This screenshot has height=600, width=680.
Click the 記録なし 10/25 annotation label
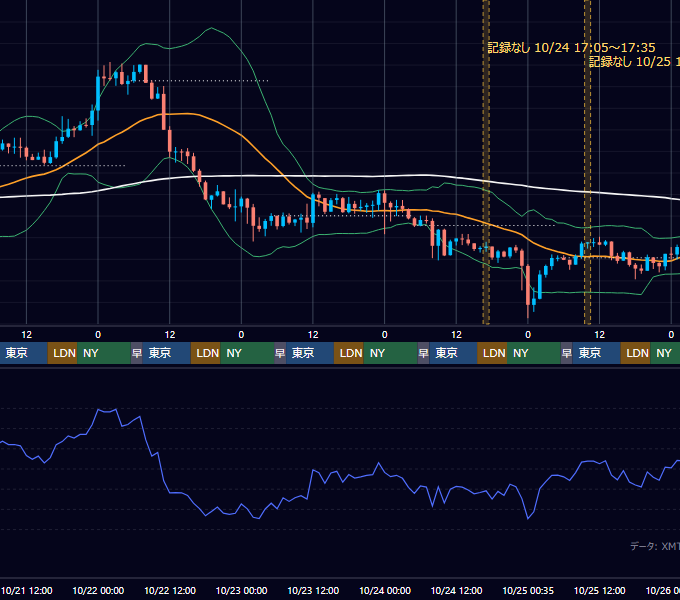(x=634, y=62)
